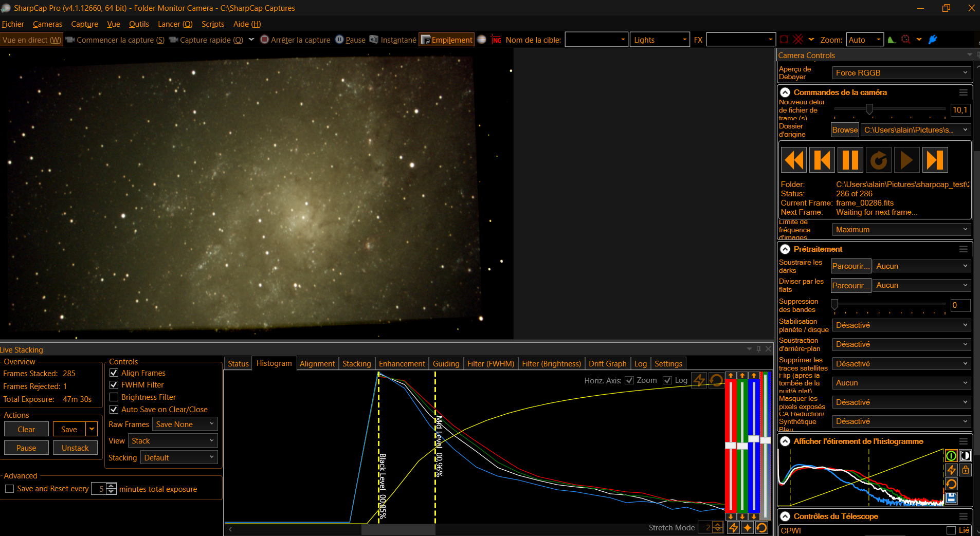Click the Instantané snapshot toolbar button
980x536 pixels.
click(393, 40)
